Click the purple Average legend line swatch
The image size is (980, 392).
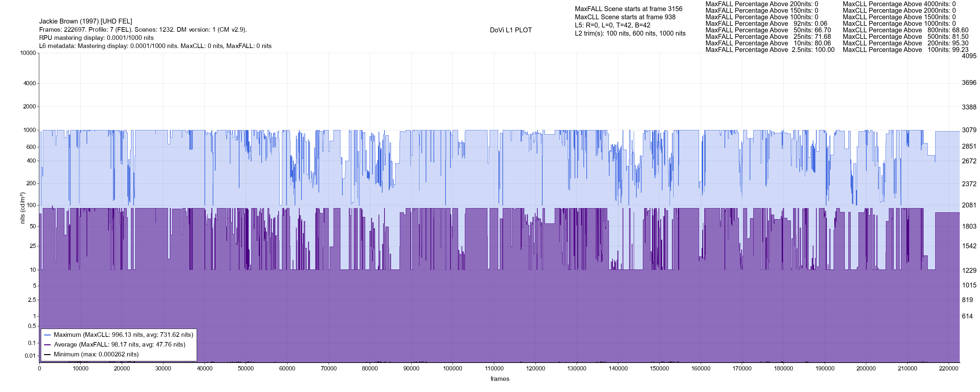tap(48, 345)
